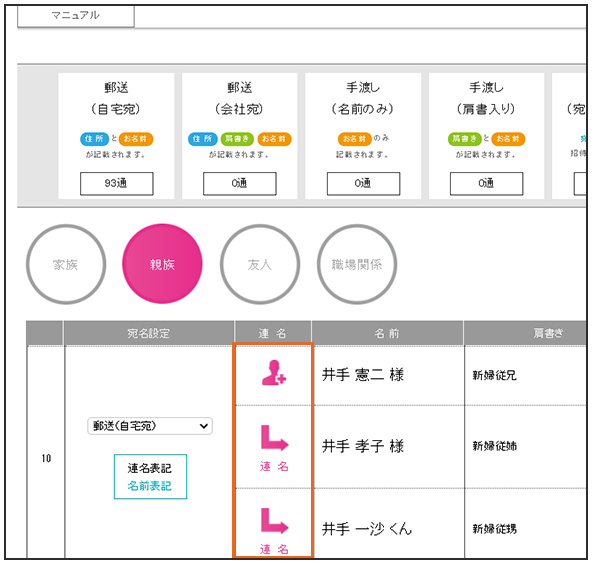Click the 連名表記 名前表記 button
This screenshot has width=600, height=567.
coord(150,477)
